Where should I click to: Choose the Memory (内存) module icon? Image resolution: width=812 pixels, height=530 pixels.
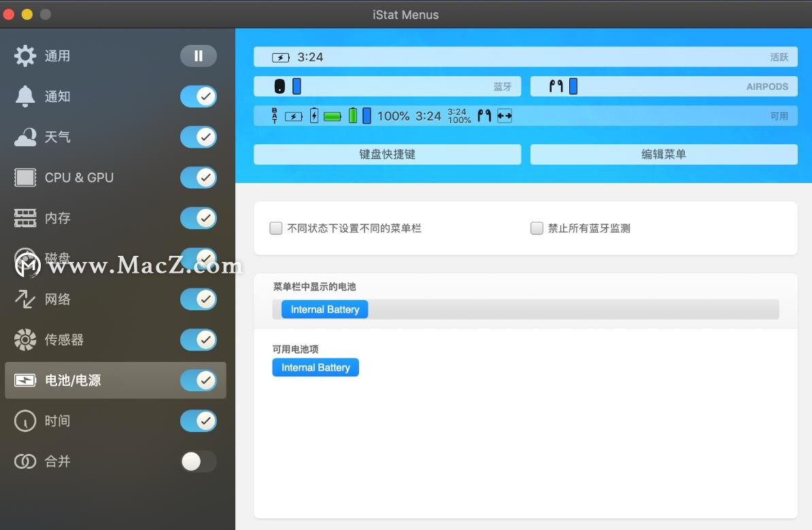click(x=25, y=218)
